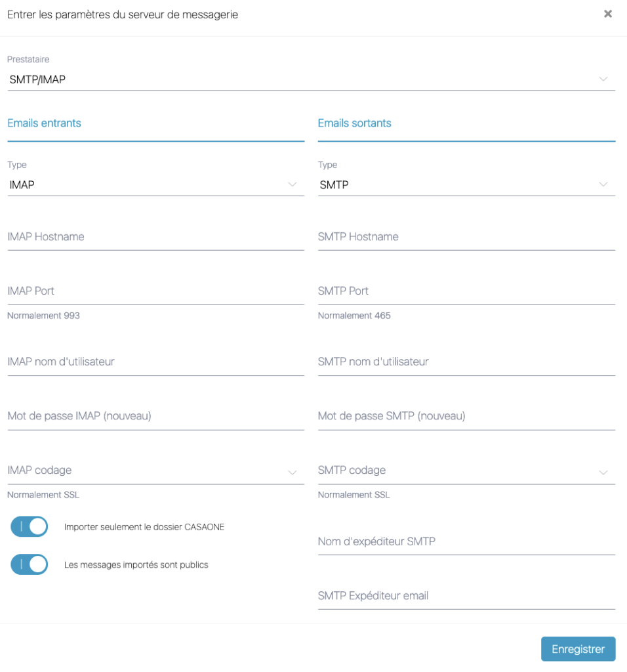
Task: Focus the Nom d'expéditeur SMTP field
Action: point(466,542)
